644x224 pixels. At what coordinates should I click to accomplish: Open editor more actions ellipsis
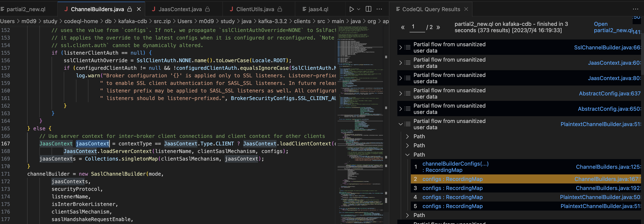(x=379, y=9)
